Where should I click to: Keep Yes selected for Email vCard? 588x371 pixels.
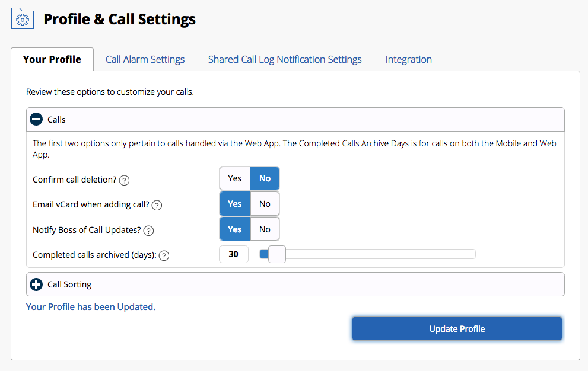click(x=234, y=203)
